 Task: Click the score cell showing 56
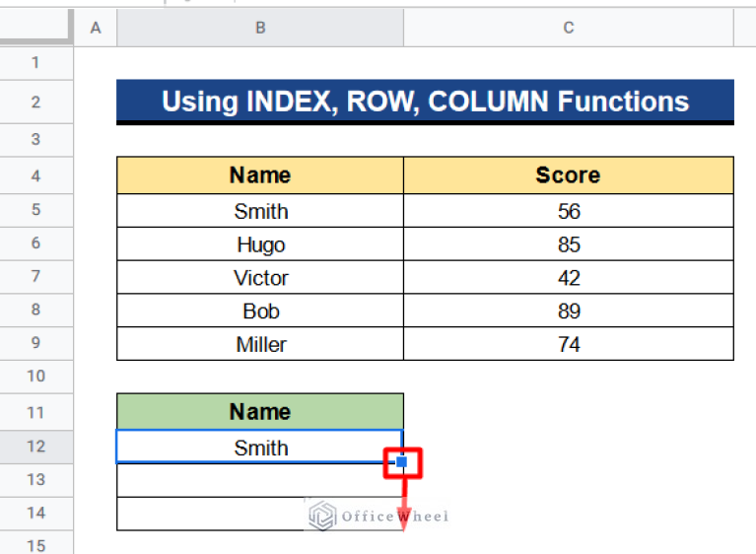(x=569, y=211)
